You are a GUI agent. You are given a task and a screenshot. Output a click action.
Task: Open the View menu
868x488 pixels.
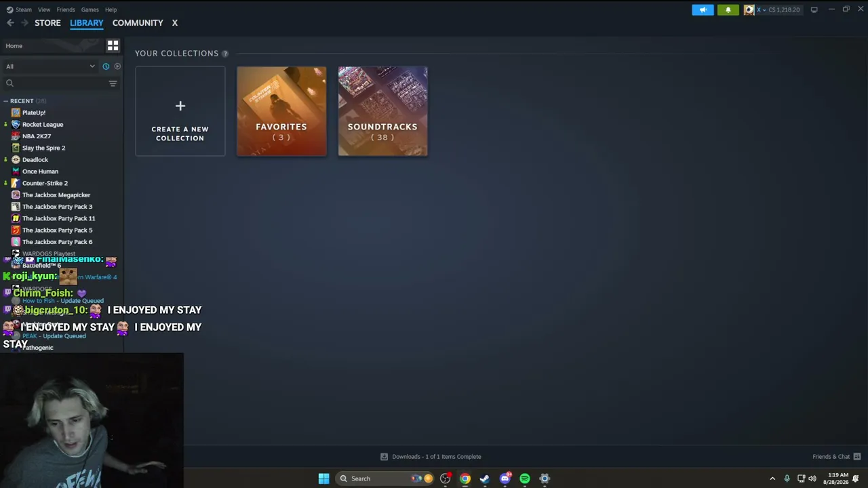(44, 9)
